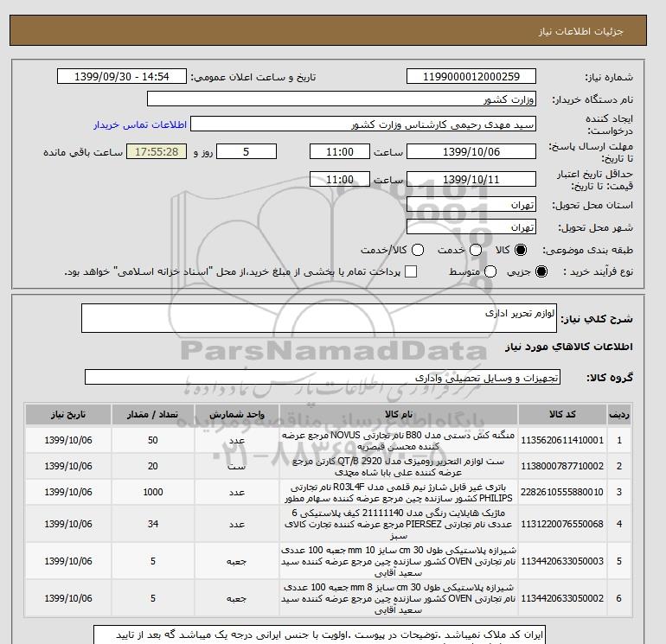Select the کالا radio button
This screenshot has width=666, height=644.
(521, 250)
